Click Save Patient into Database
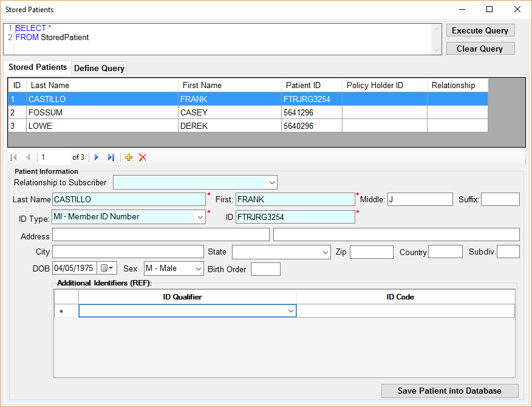The height and width of the screenshot is (407, 532). [x=449, y=391]
